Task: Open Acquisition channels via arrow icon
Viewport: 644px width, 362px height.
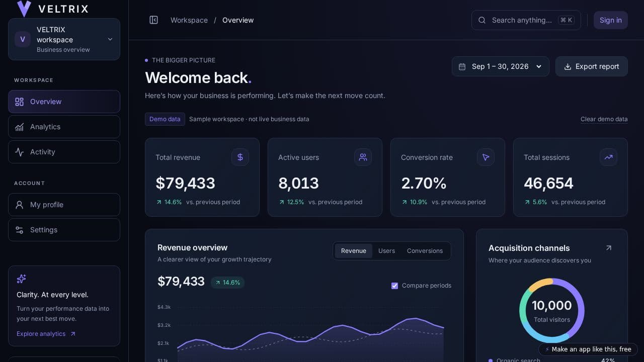Action: [x=609, y=248]
